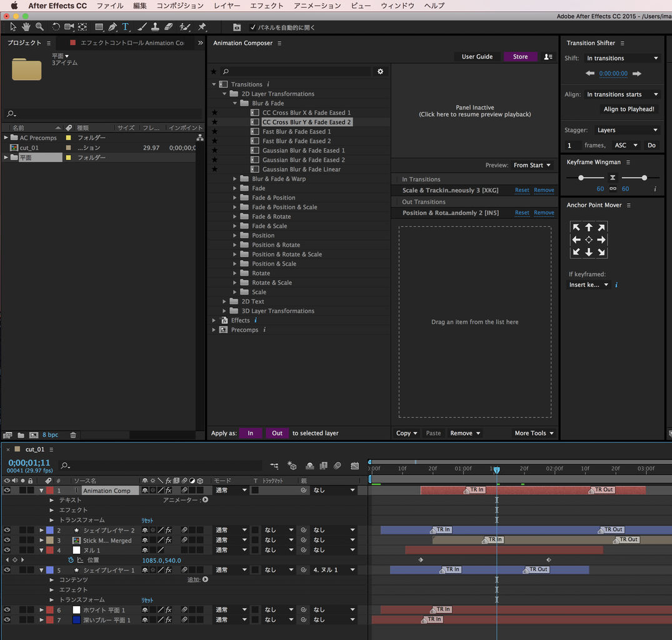This screenshot has height=640, width=672.
Task: Click the User Guide button
Action: tap(477, 56)
